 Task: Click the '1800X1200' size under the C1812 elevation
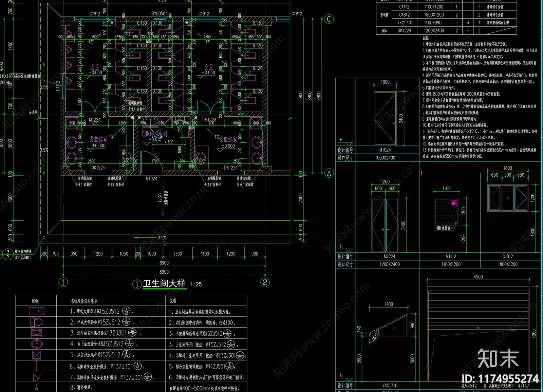click(508, 264)
